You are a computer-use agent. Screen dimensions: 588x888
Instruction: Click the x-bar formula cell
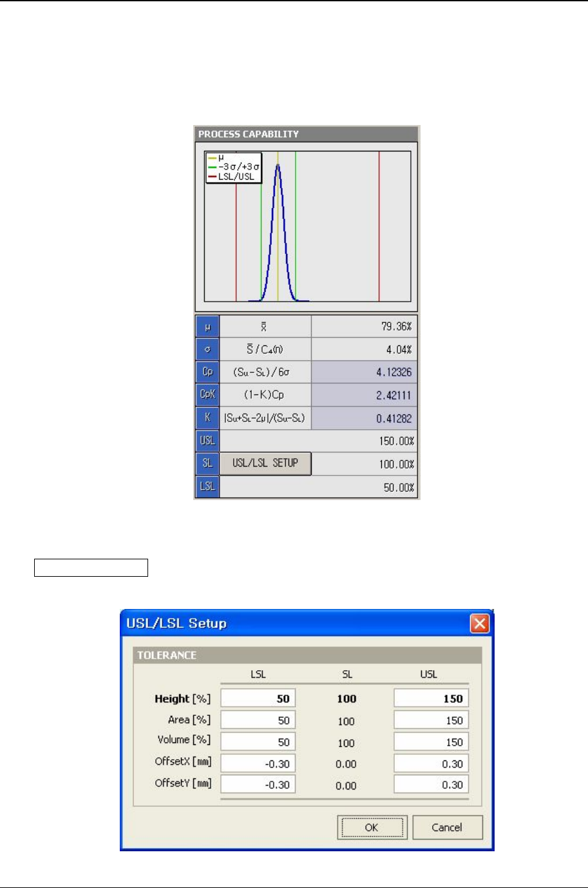(265, 327)
